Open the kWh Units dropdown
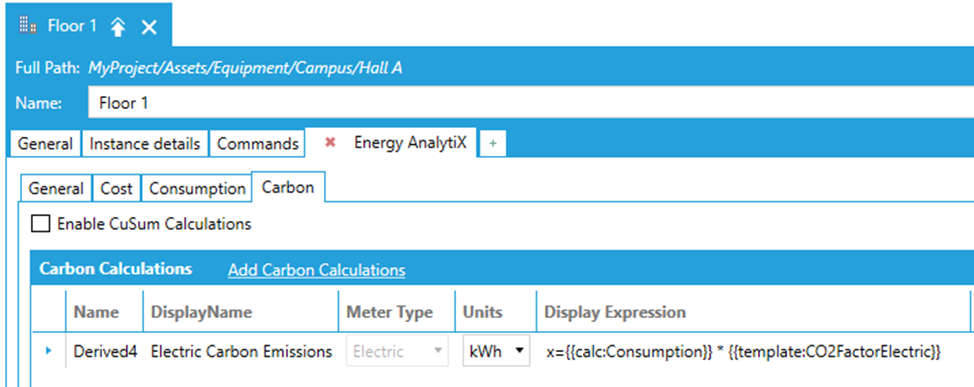Viewport: 974px width, 387px height. (496, 352)
